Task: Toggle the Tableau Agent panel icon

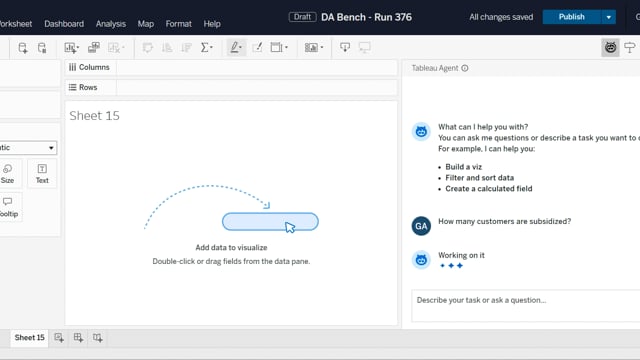Action: [x=610, y=48]
